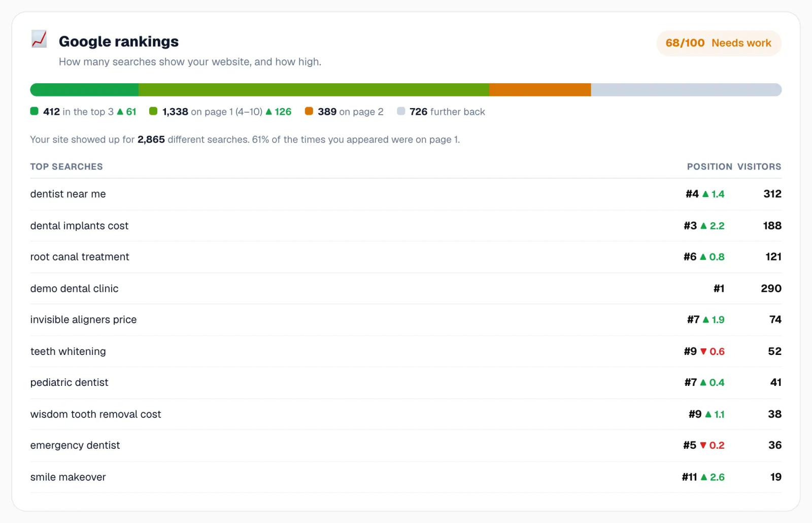This screenshot has height=523, width=812.
Task: Select the 'pediatric dentist' search term
Action: [x=69, y=382]
